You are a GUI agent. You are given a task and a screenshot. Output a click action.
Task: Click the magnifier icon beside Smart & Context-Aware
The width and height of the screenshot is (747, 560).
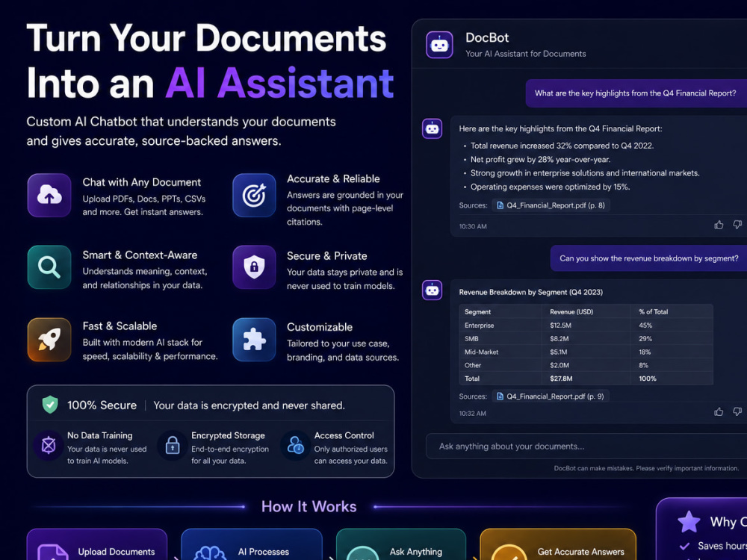[49, 267]
